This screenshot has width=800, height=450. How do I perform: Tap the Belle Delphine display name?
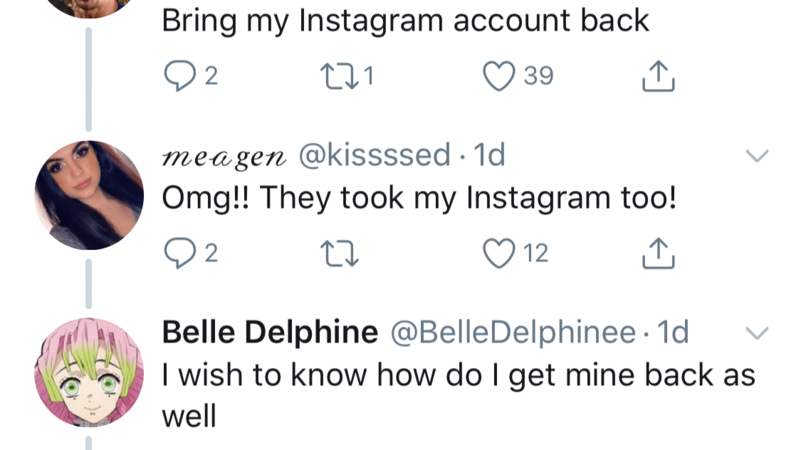pos(269,333)
